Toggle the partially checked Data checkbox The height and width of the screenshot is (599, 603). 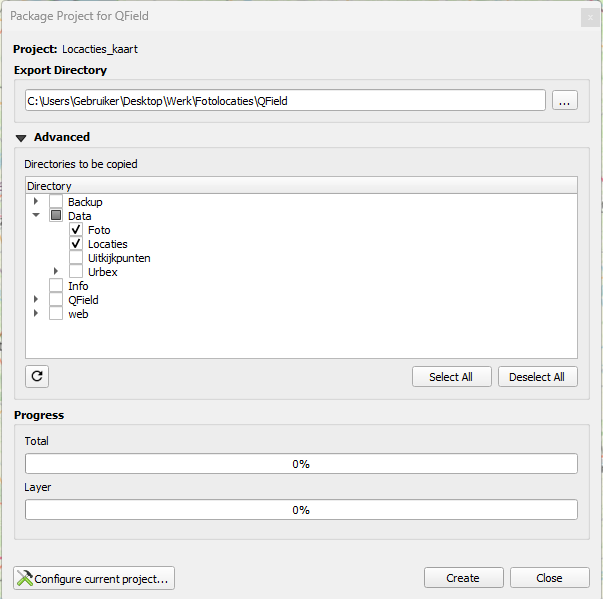pyautogui.click(x=56, y=215)
